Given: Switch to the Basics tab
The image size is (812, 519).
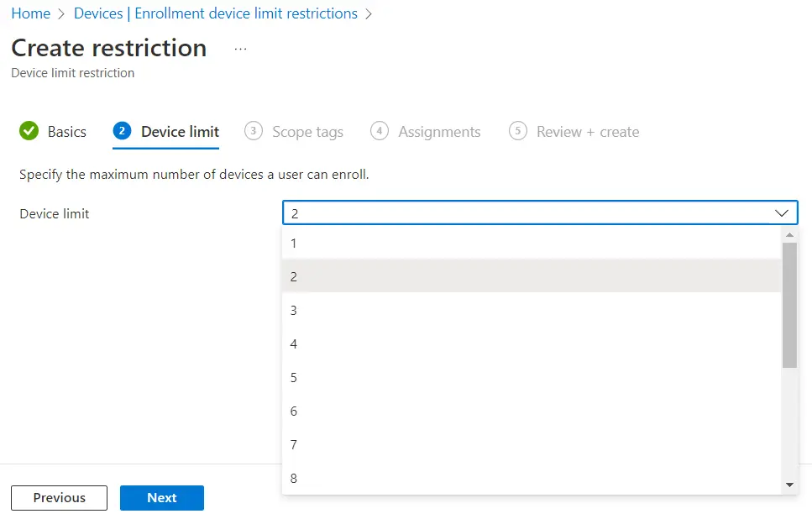Looking at the screenshot, I should [66, 132].
